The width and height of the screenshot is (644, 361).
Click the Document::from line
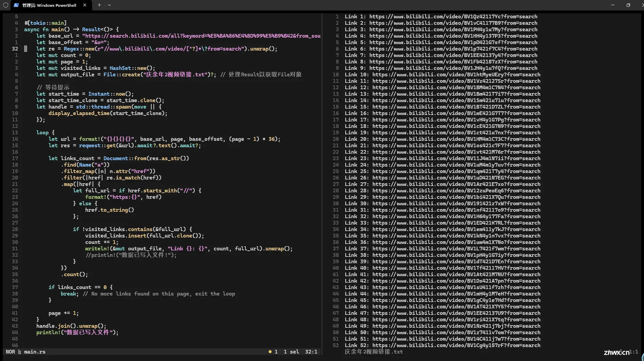(119, 158)
